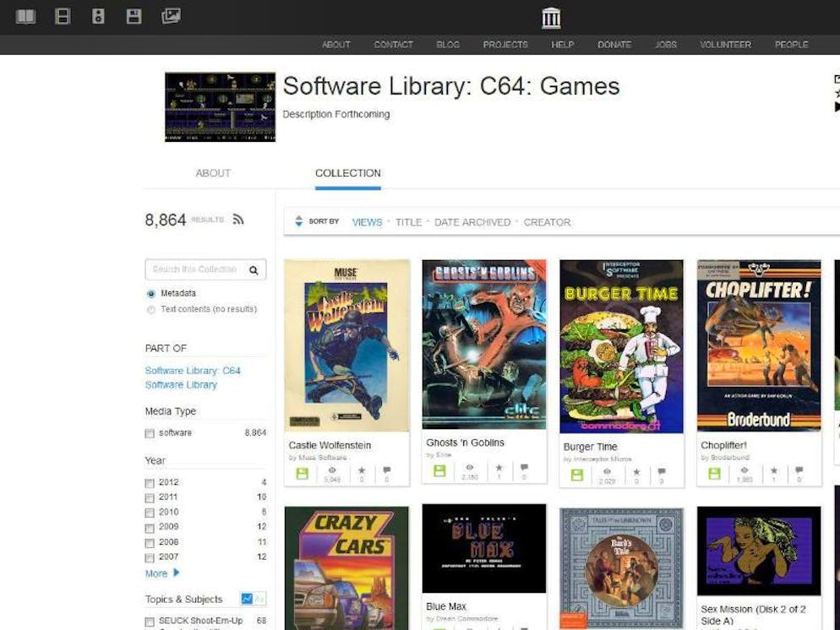The height and width of the screenshot is (630, 840).
Task: Open the Burger Time cover thumbnail
Action: click(621, 346)
